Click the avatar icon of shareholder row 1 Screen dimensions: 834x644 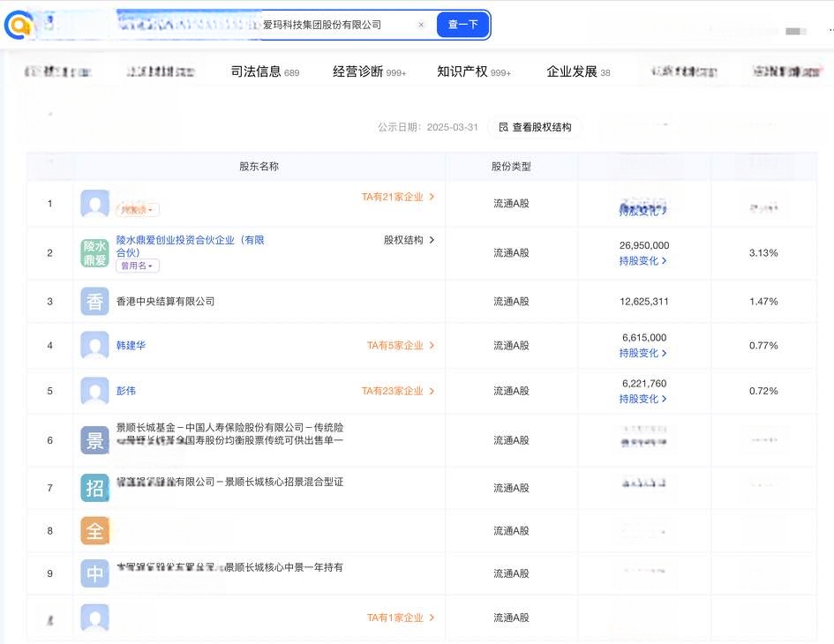click(94, 203)
